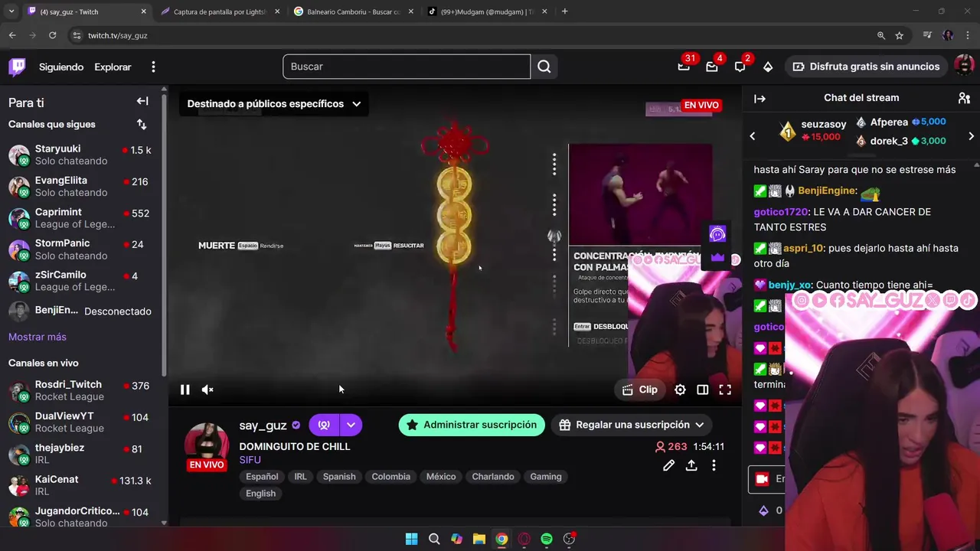Open Caprimint channel in sidebar
This screenshot has height=551, width=980.
pos(80,217)
